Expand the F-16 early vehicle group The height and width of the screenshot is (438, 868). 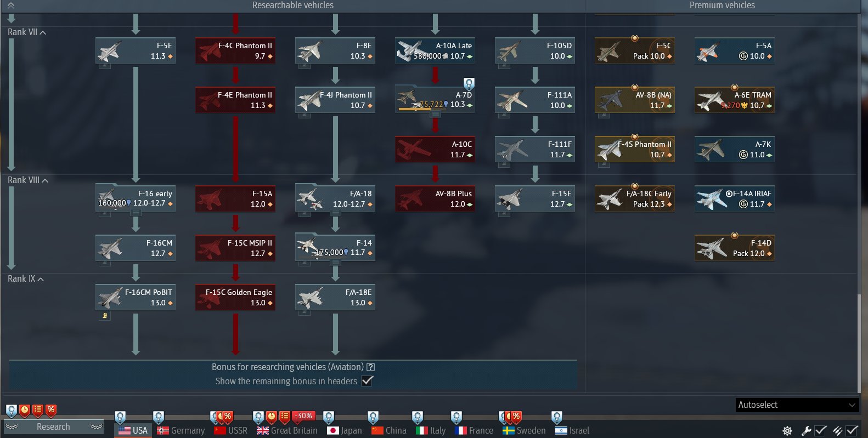coord(136,213)
